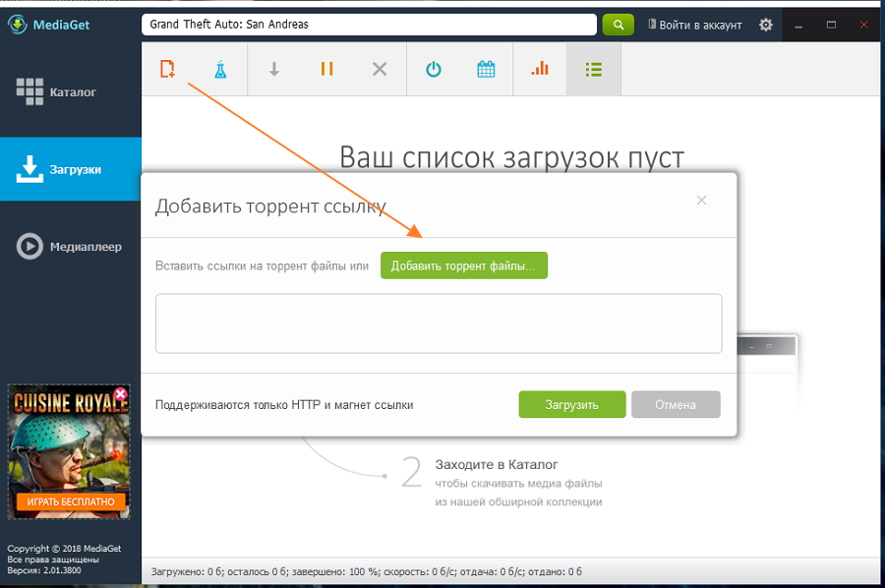
Task: Click Войти в аккаунт link
Action: point(695,25)
